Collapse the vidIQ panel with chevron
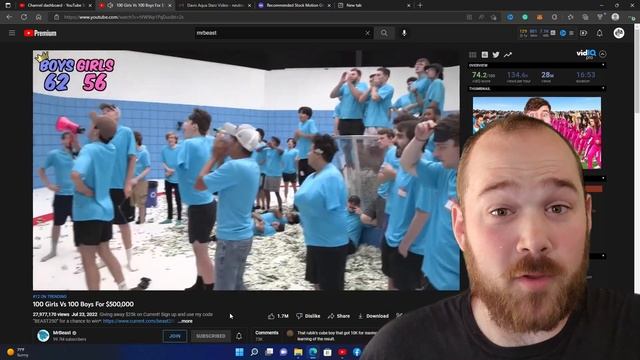640x360 pixels. (x=603, y=54)
